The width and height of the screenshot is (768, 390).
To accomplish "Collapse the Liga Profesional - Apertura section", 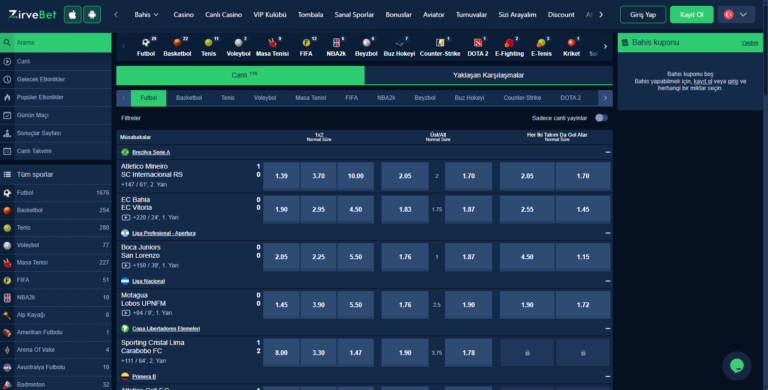I will click(607, 233).
